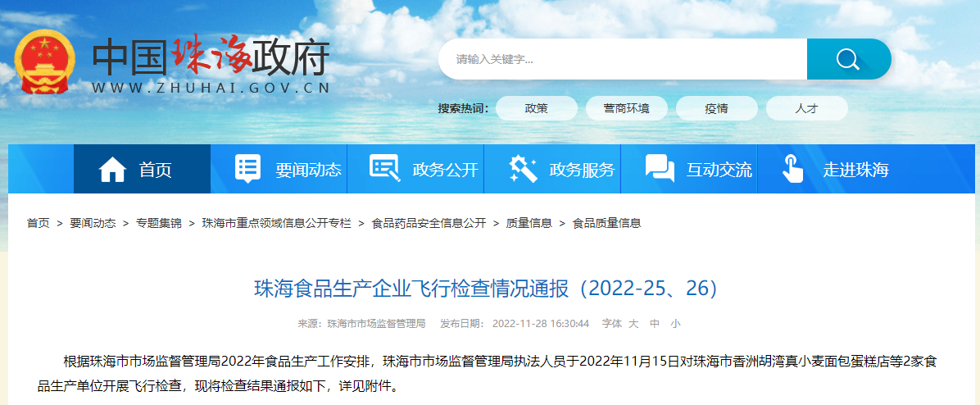Go to 要闻动态 in breadcrumb
Viewport: 980px width, 405px height.
pyautogui.click(x=93, y=223)
